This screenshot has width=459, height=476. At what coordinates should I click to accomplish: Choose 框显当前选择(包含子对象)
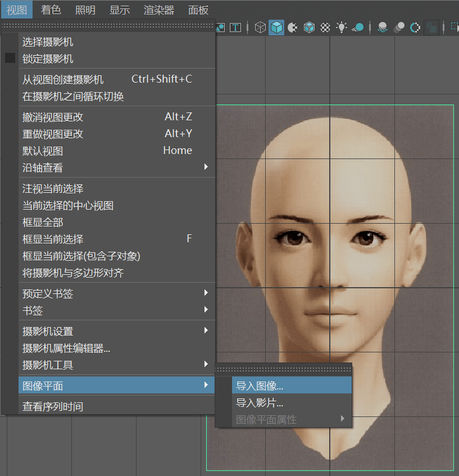[117, 256]
